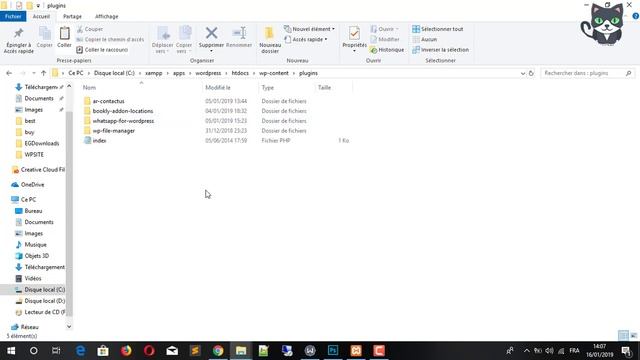Open Disque local (D:) in sidebar
Viewport: 640px width, 360px height.
pos(44,301)
